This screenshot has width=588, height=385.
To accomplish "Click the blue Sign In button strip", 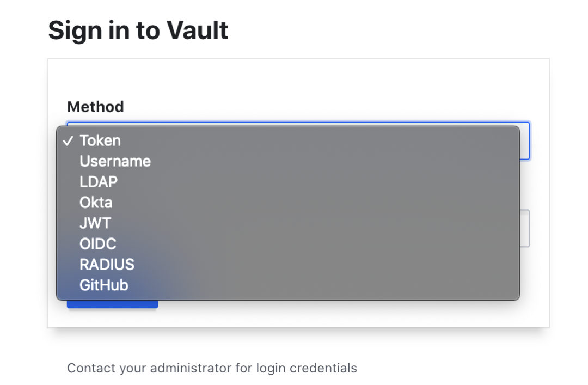I will (112, 304).
